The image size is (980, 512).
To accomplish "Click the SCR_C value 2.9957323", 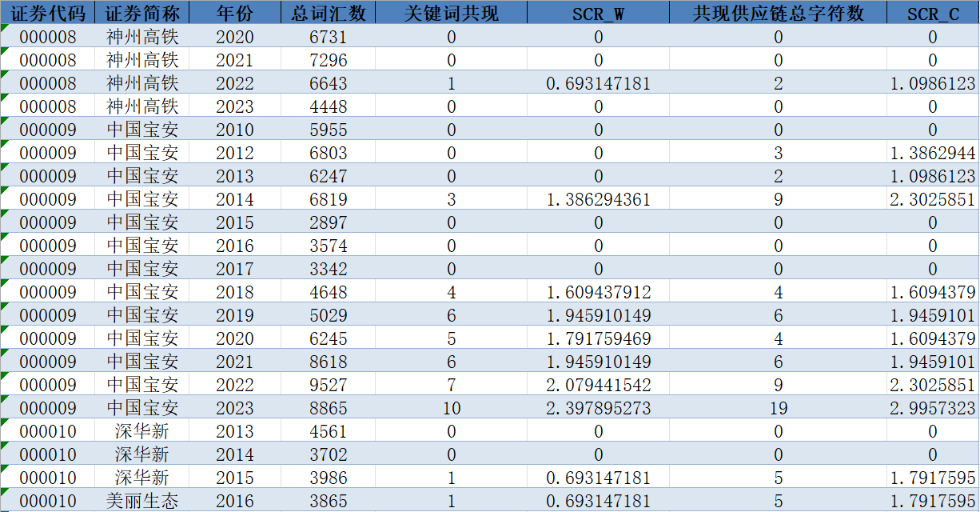I will click(x=932, y=408).
